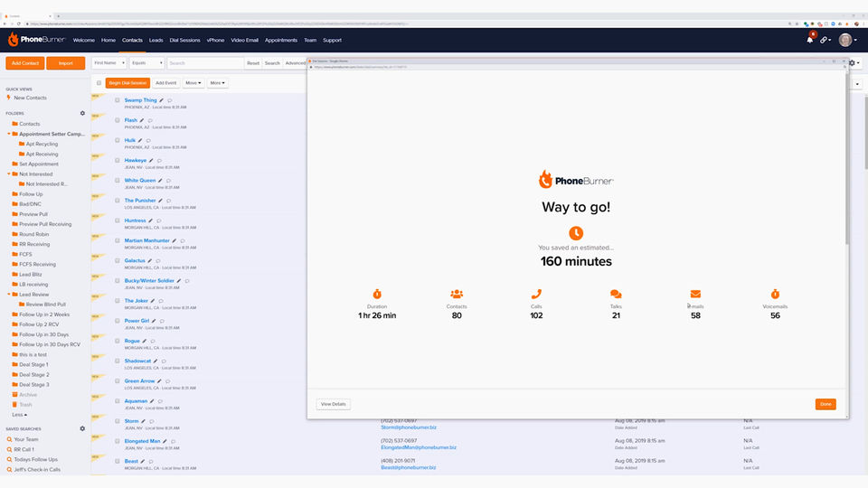Collapse Appointment Setter Camp folder
The height and width of the screenshot is (488, 868).
pos(9,134)
